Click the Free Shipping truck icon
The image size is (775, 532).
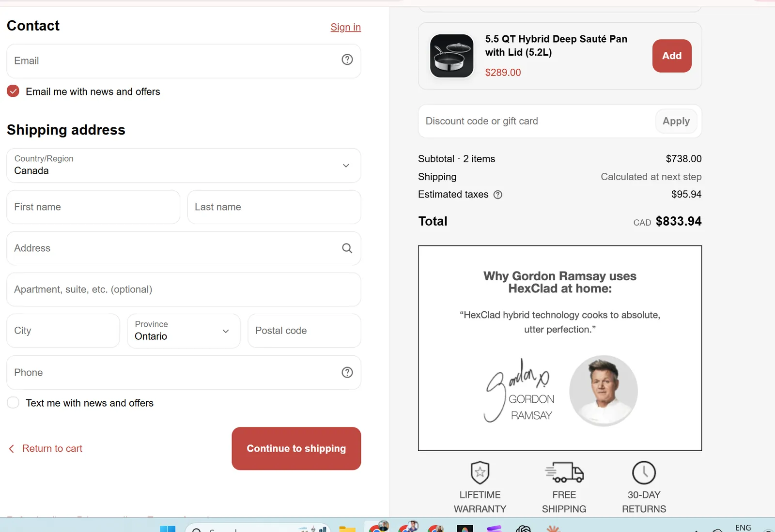(x=564, y=472)
